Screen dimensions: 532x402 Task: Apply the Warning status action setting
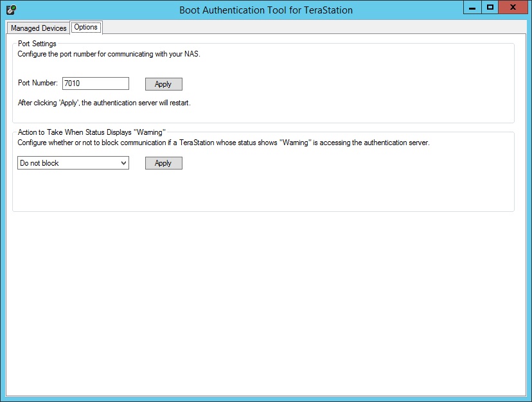pos(164,163)
